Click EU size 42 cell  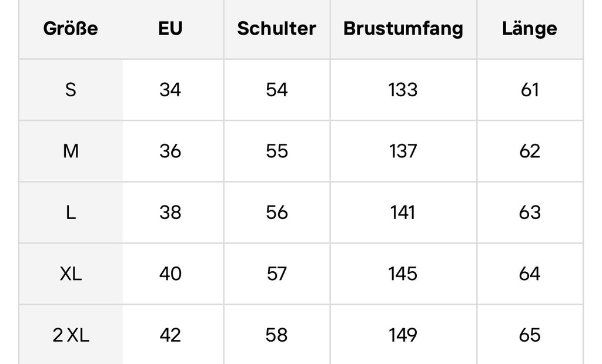170,335
